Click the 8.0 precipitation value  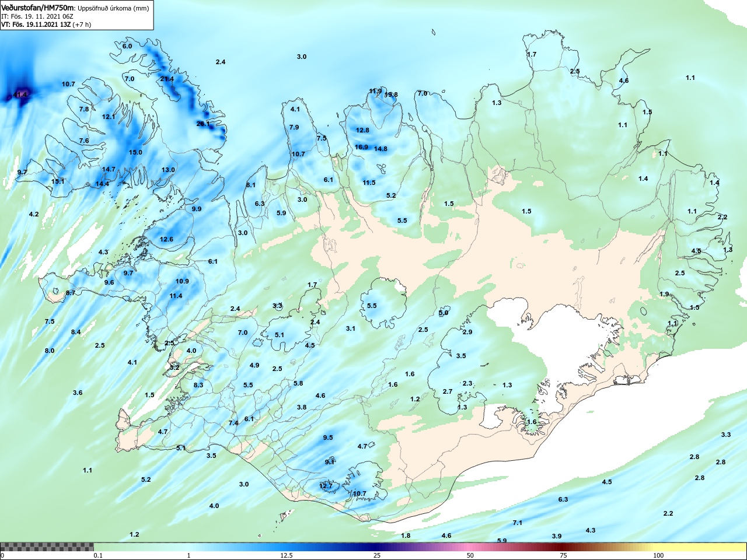coord(50,351)
